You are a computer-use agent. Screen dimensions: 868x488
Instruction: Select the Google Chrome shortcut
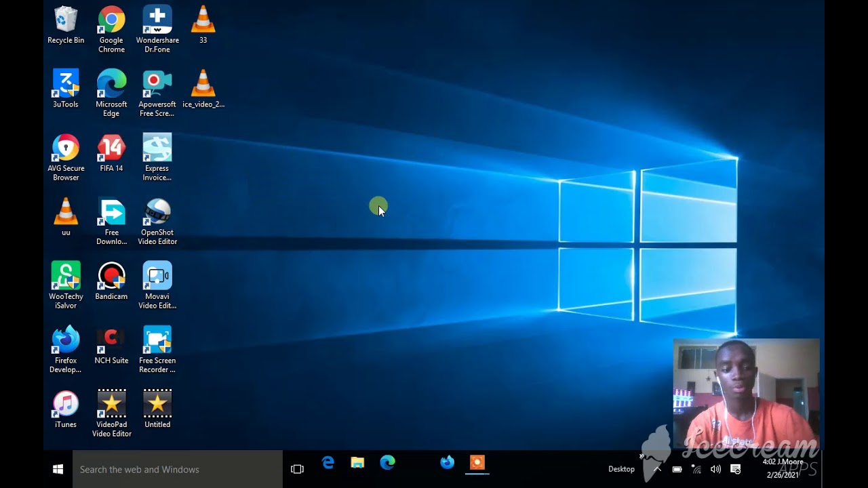(111, 30)
